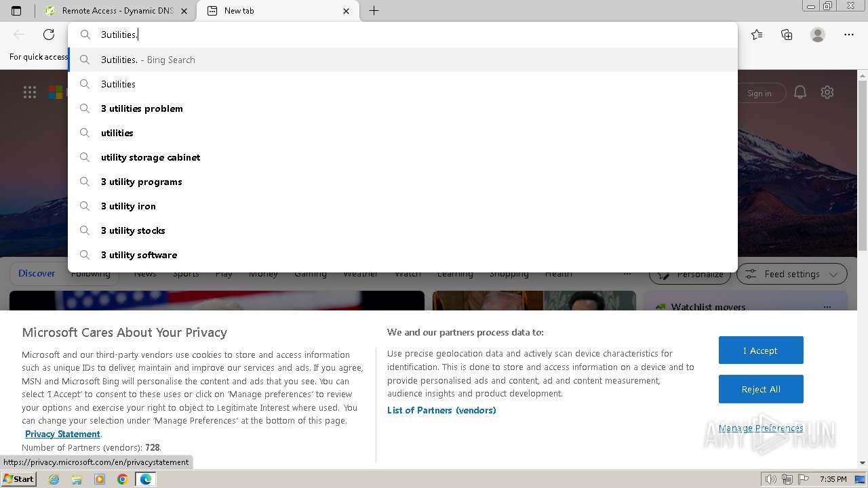
Task: Pick '3 utilities problem' suggestion
Action: coord(403,108)
